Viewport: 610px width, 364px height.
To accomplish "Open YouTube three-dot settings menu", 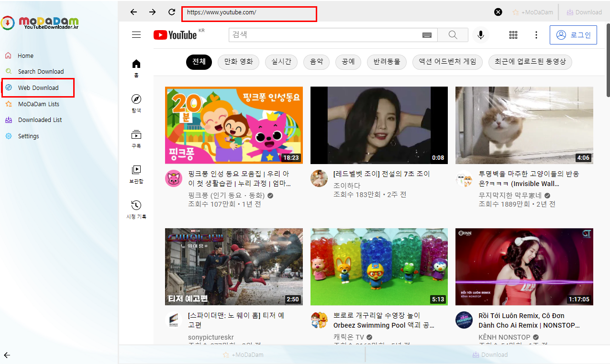I will 536,34.
